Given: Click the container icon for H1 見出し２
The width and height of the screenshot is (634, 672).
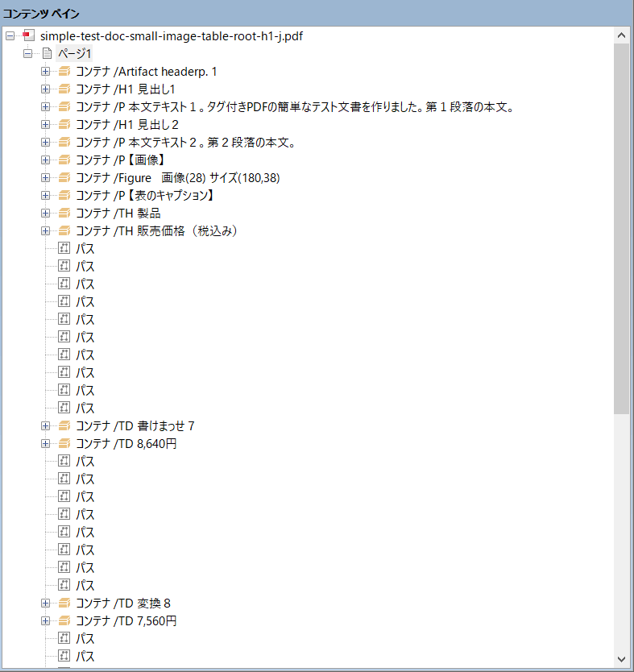Looking at the screenshot, I should click(64, 125).
